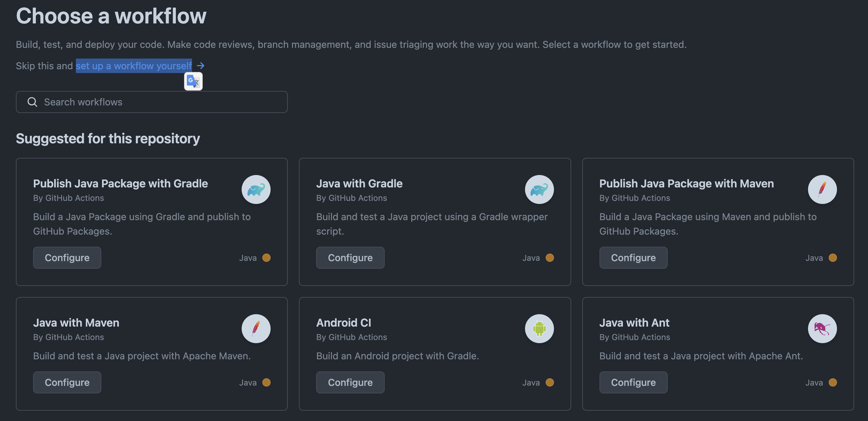Click the magnifier icon in Search workflows
The image size is (868, 421).
[x=32, y=102]
